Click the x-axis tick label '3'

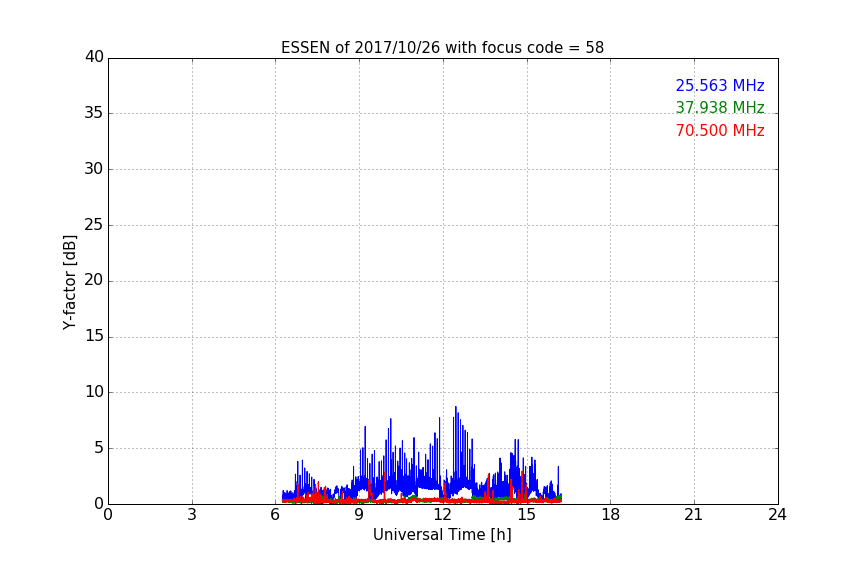pyautogui.click(x=192, y=515)
